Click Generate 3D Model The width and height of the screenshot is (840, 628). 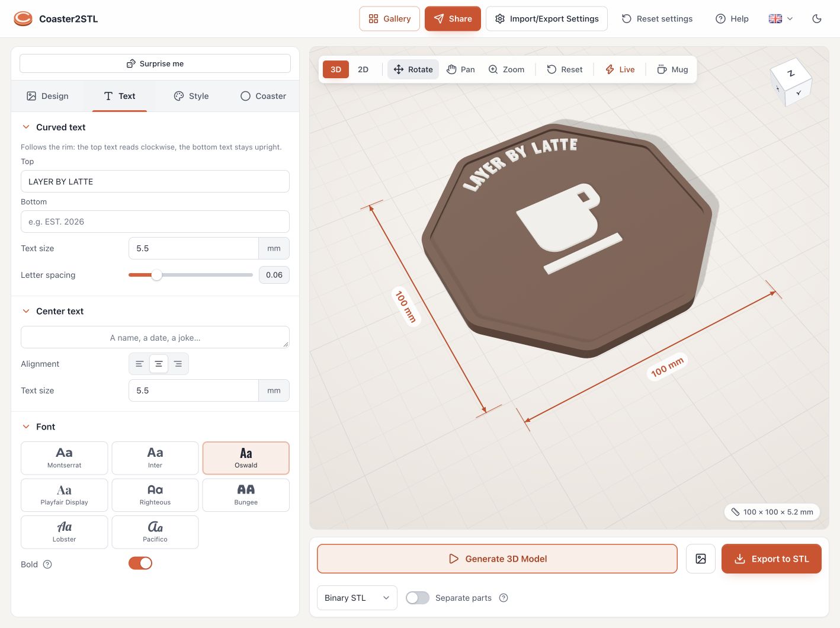coord(497,559)
